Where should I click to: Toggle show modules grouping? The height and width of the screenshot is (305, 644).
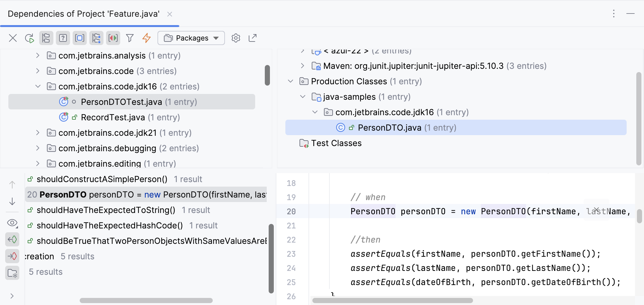coord(79,38)
